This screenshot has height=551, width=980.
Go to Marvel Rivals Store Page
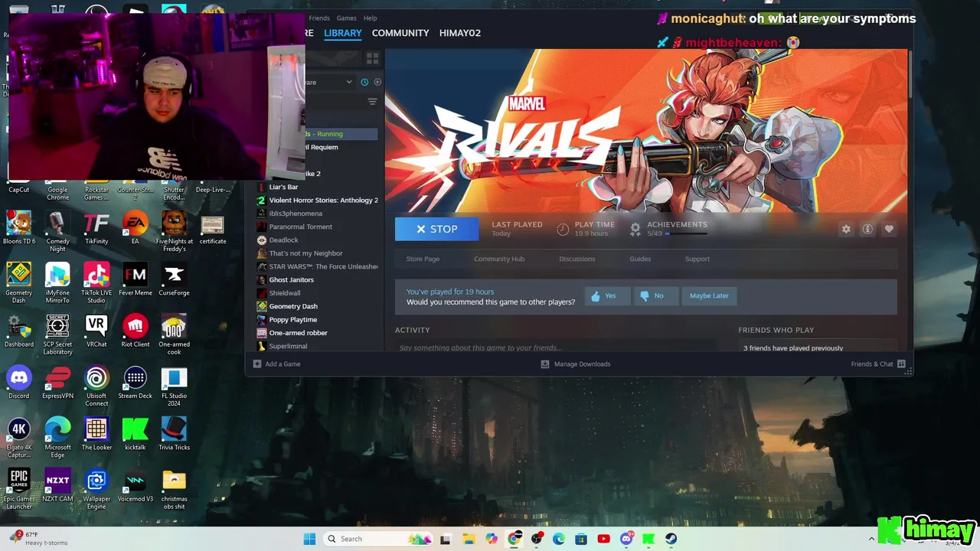tap(423, 259)
